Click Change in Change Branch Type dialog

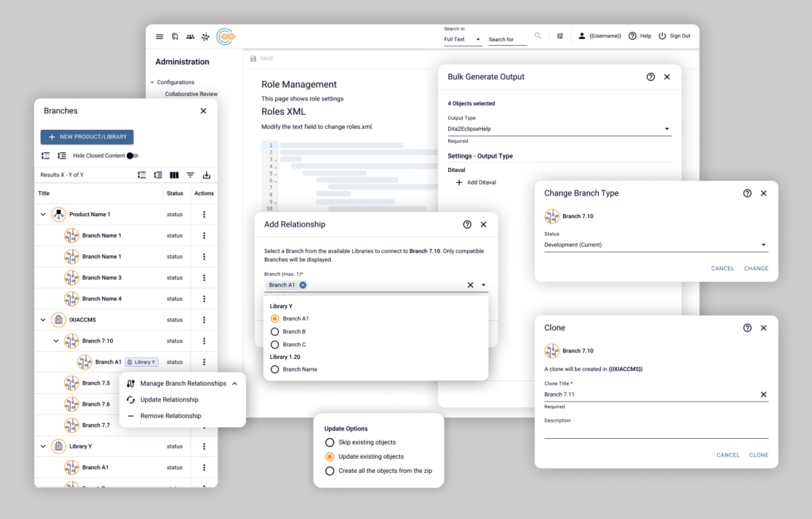(756, 269)
